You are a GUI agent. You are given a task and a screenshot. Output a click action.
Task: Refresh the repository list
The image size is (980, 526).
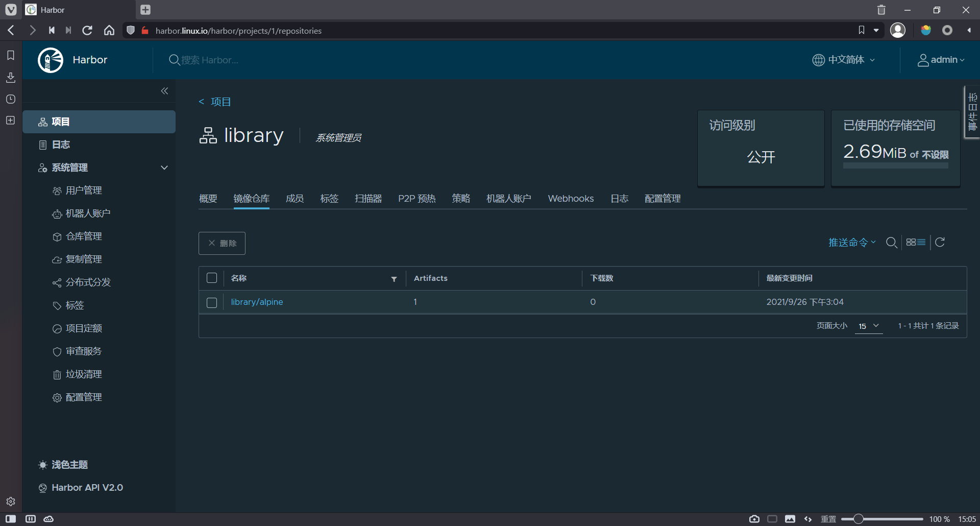coord(940,242)
